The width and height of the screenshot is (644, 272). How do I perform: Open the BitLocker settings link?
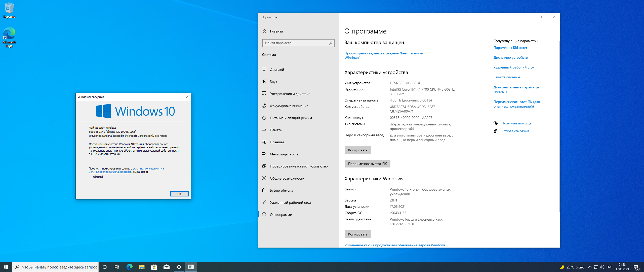click(510, 48)
